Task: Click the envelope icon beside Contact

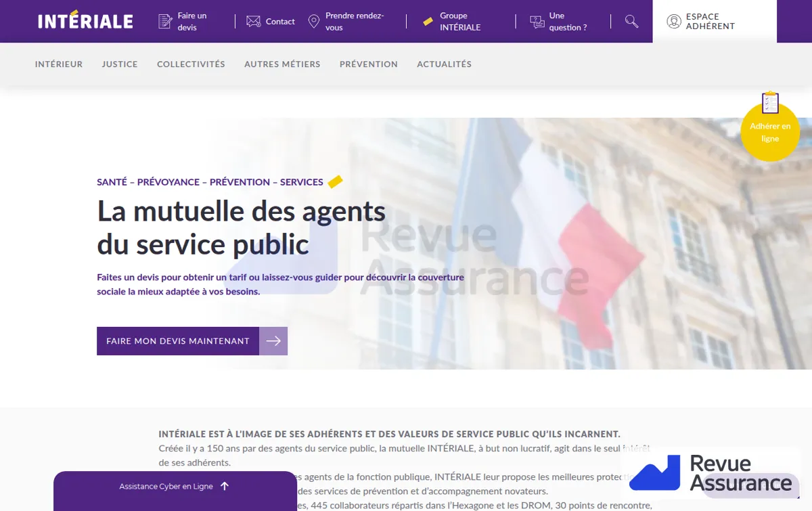Action: pyautogui.click(x=254, y=22)
